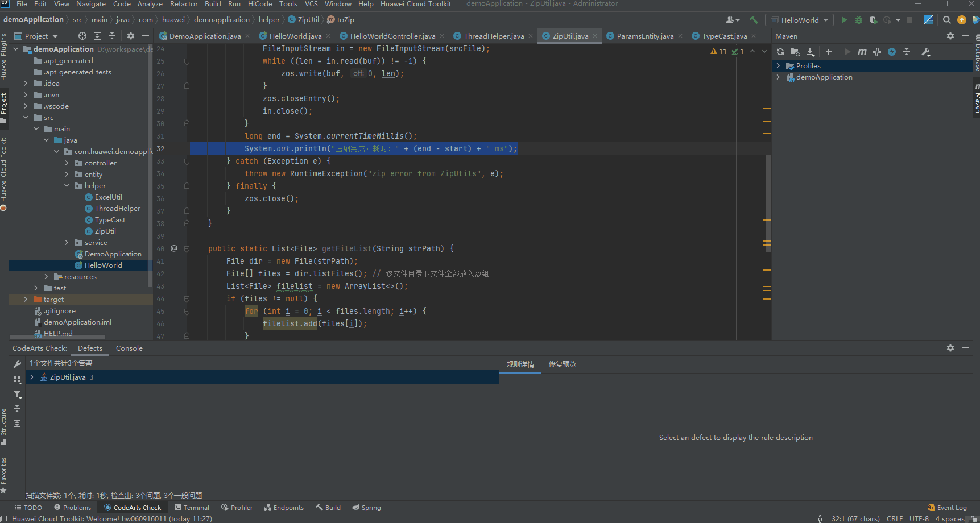
Task: Jump to next highlighted error arrow
Action: pos(764,51)
